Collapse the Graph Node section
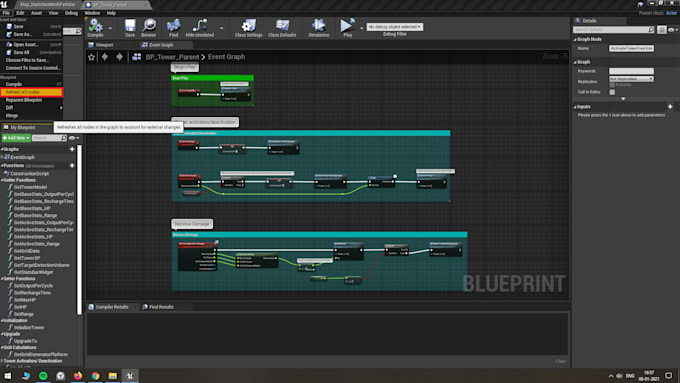Viewport: 680px width, 383px height. (575, 39)
